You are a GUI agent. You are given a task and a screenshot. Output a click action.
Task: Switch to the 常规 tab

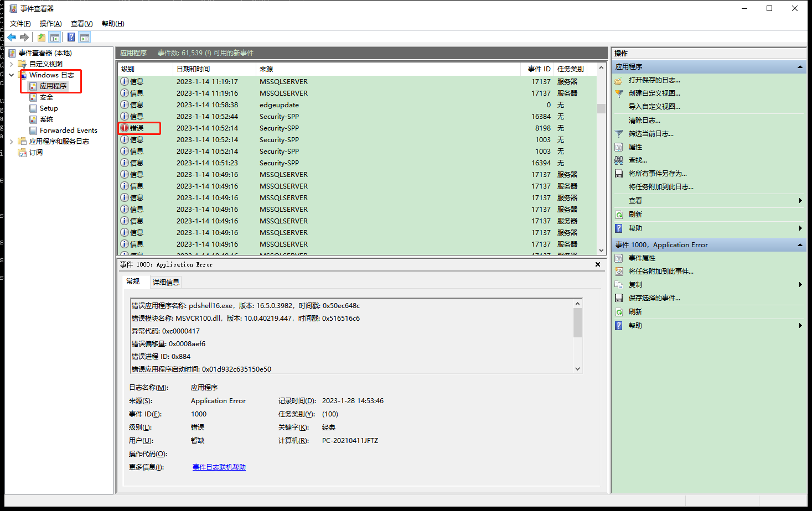[x=133, y=281]
